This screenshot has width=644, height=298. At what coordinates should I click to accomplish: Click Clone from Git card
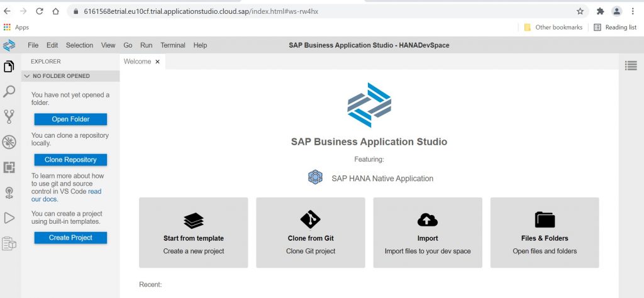coord(311,233)
